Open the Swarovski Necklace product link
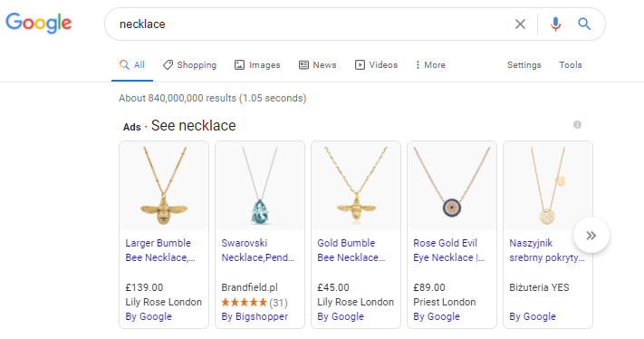This screenshot has height=339, width=644. pyautogui.click(x=258, y=250)
